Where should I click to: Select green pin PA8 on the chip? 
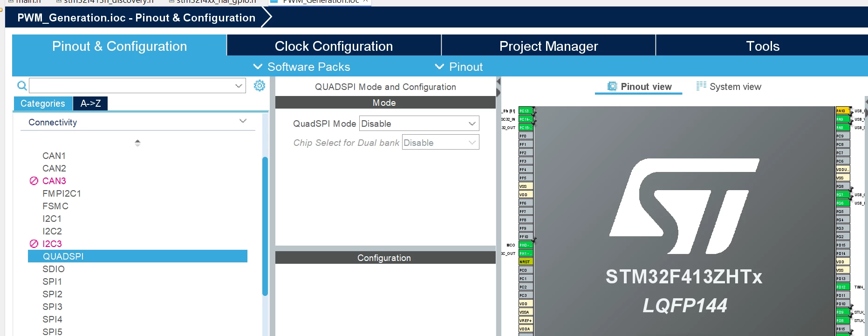click(x=843, y=128)
